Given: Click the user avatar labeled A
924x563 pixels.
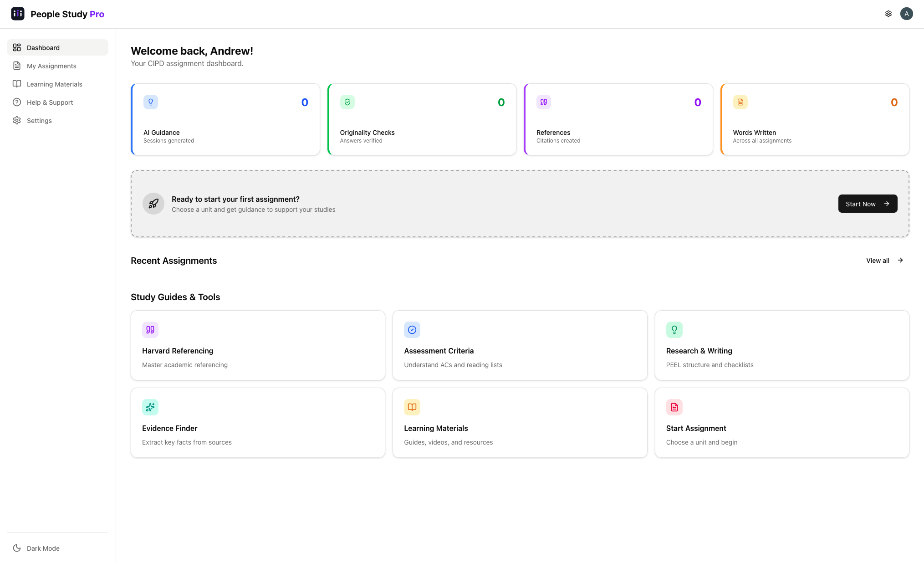Looking at the screenshot, I should coord(906,14).
